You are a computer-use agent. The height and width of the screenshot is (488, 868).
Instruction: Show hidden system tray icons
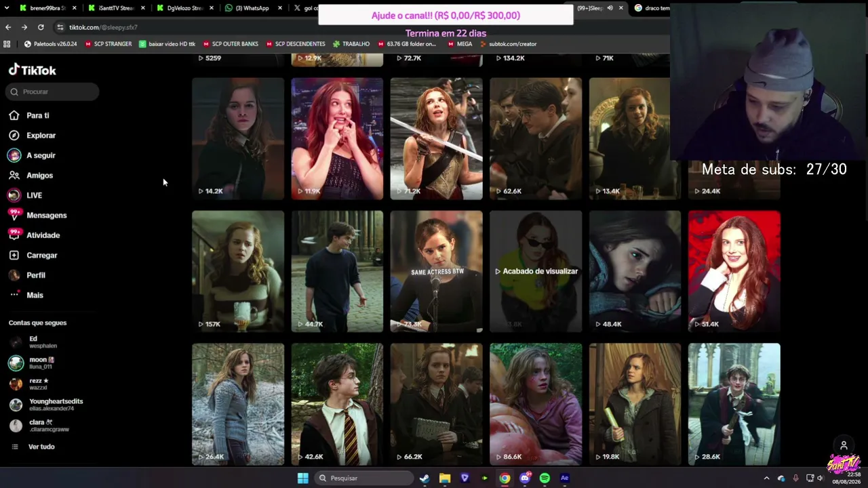[767, 478]
